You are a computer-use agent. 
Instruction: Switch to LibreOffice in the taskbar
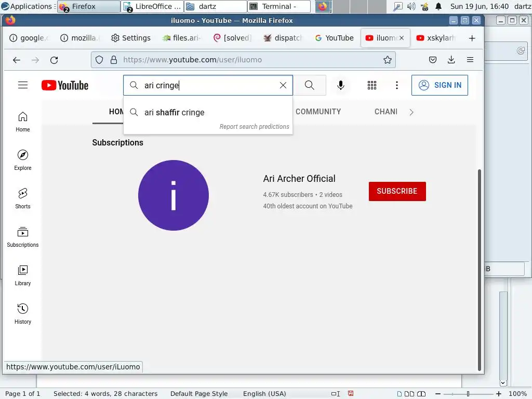[152, 6]
